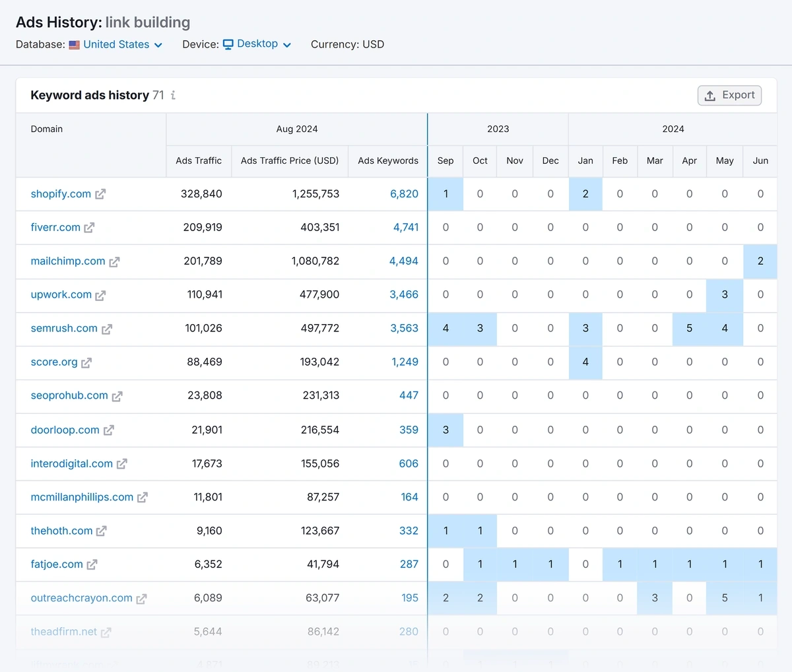Open external link icon beside thehoth.com

(x=102, y=531)
